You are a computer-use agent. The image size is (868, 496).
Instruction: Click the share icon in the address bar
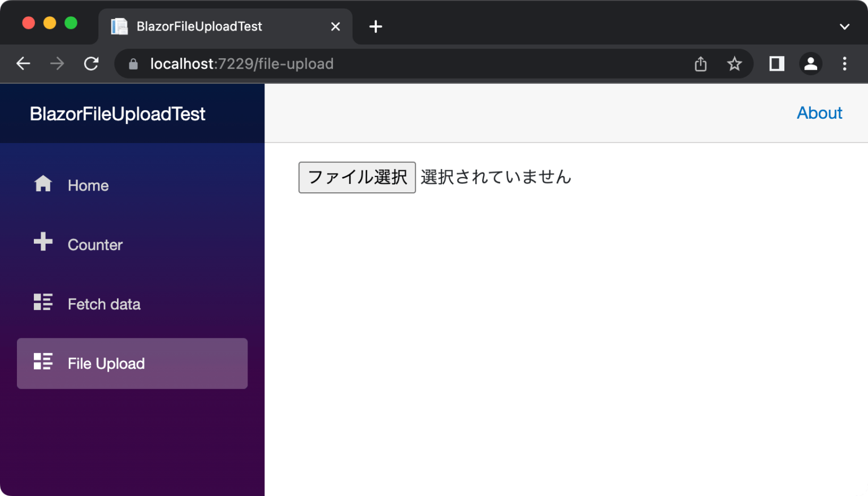pyautogui.click(x=700, y=63)
